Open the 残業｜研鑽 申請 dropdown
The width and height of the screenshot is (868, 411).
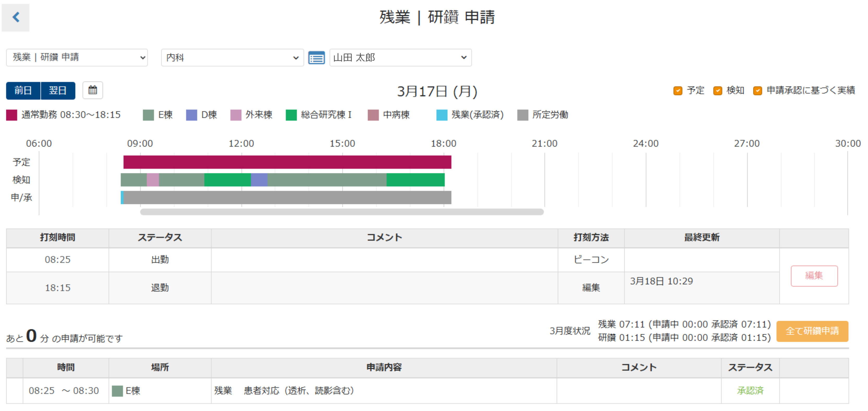point(77,58)
